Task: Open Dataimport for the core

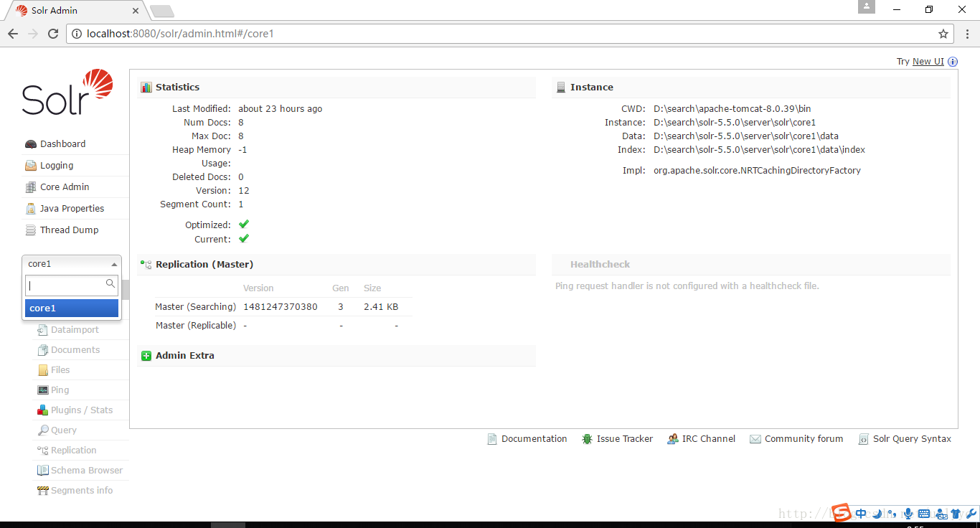Action: click(x=68, y=330)
